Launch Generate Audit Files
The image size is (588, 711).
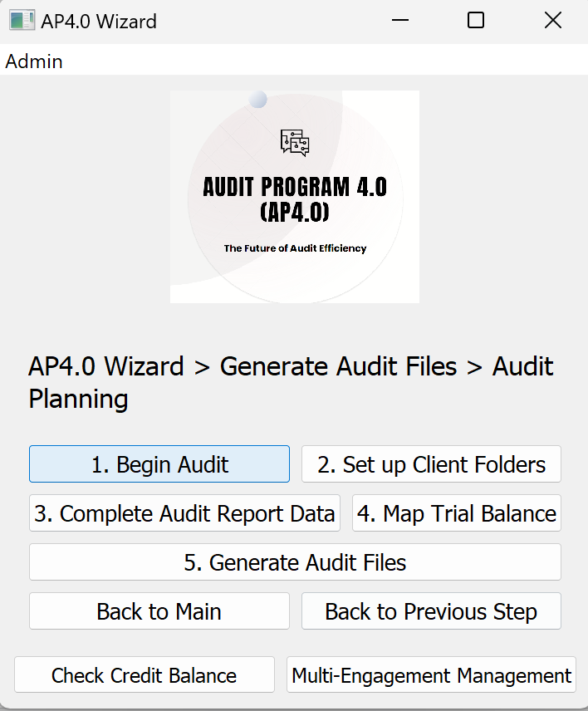295,562
